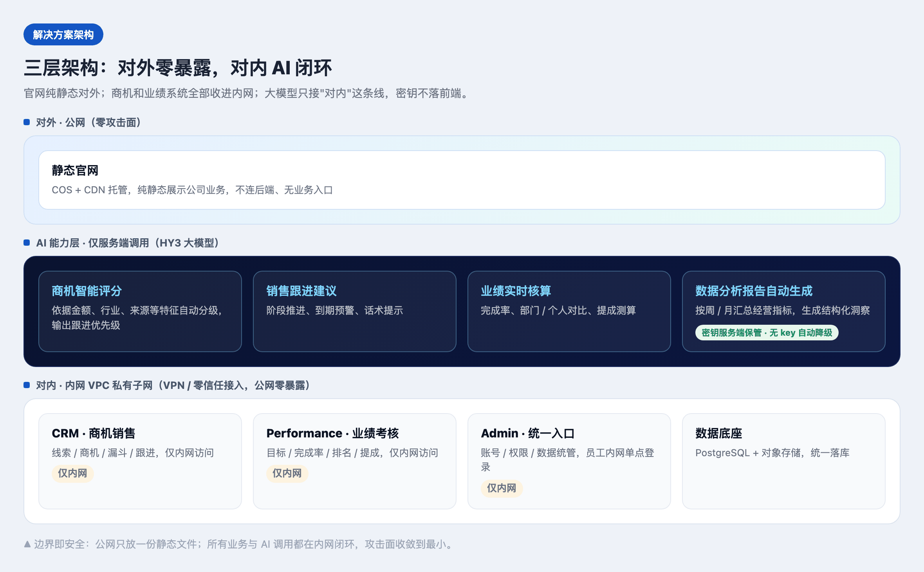
Task: Click the blue bullet beside AI 能力层
Action: point(27,243)
